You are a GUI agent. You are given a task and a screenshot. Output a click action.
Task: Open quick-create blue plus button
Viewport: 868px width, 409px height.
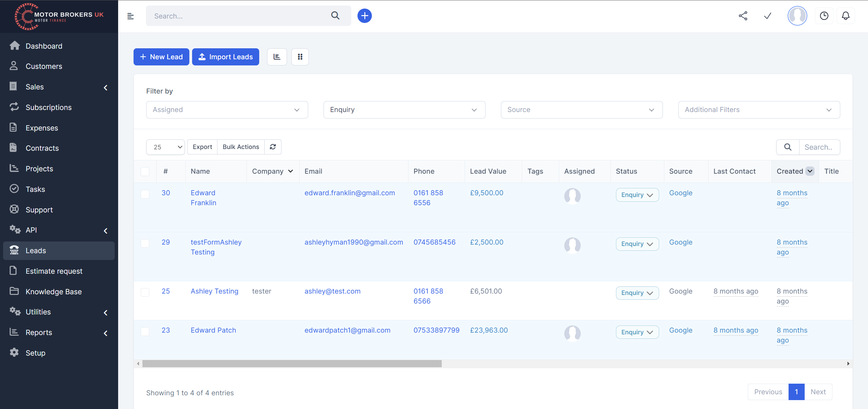365,16
